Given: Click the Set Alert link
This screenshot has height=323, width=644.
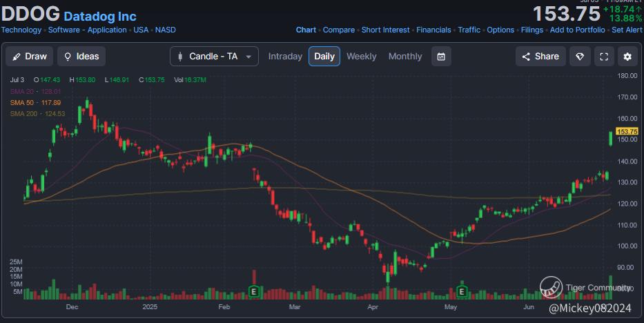Looking at the screenshot, I should 627,30.
